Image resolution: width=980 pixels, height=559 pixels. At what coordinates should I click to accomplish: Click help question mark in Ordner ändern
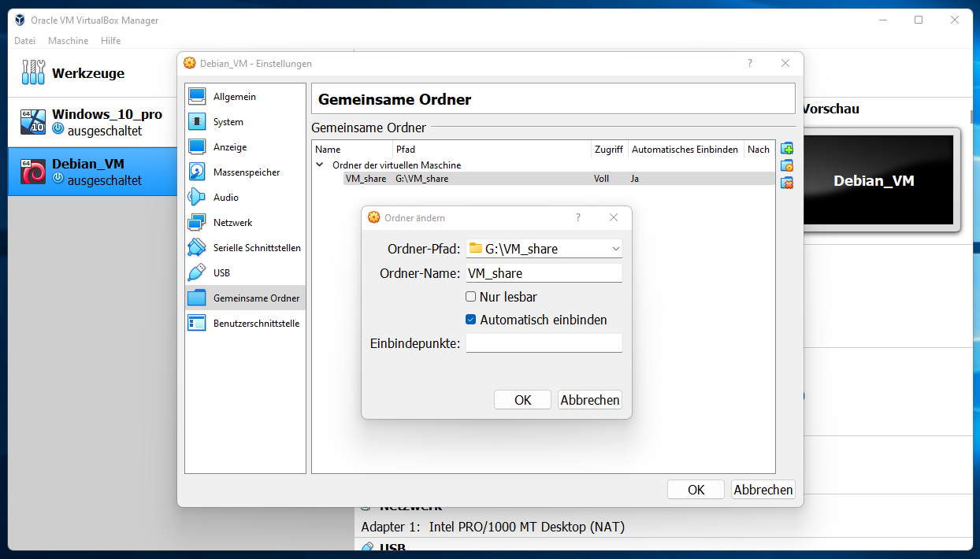click(x=578, y=217)
